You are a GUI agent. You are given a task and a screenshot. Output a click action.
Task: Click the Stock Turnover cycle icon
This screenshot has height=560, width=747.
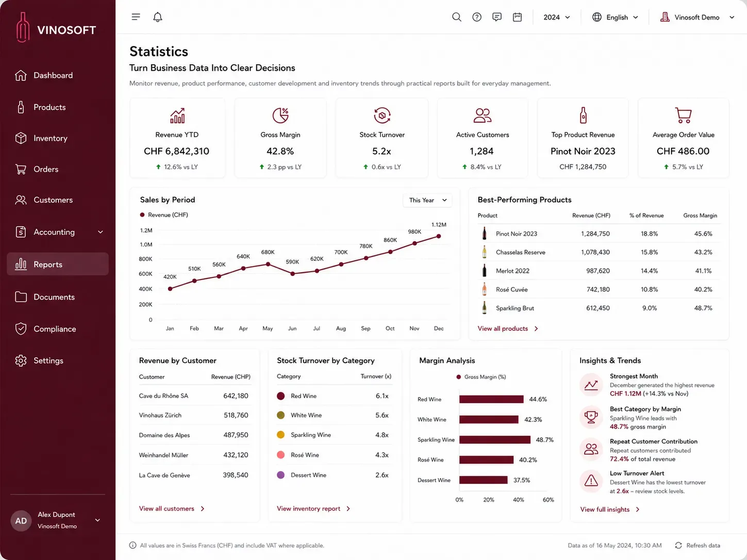point(382,116)
